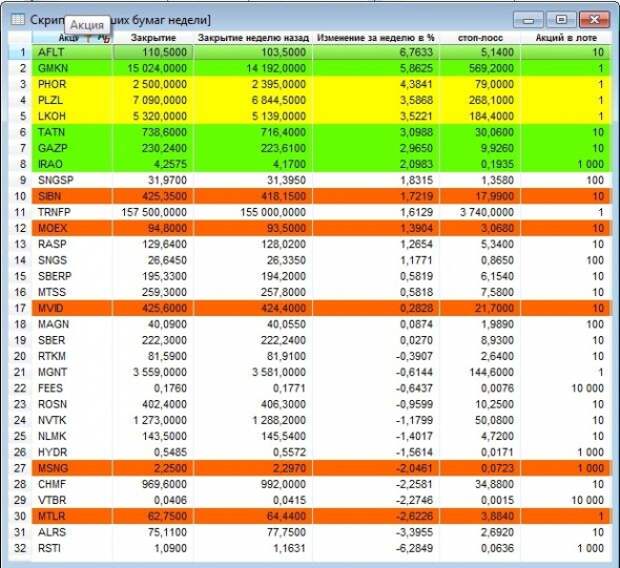Select the LKOH ticker cell
The image size is (620, 568).
coord(72,116)
